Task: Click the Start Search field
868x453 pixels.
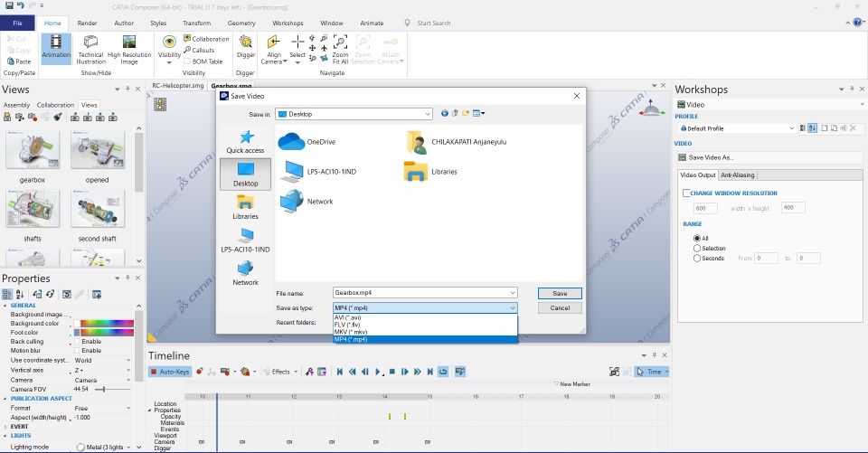Action: pyautogui.click(x=433, y=23)
